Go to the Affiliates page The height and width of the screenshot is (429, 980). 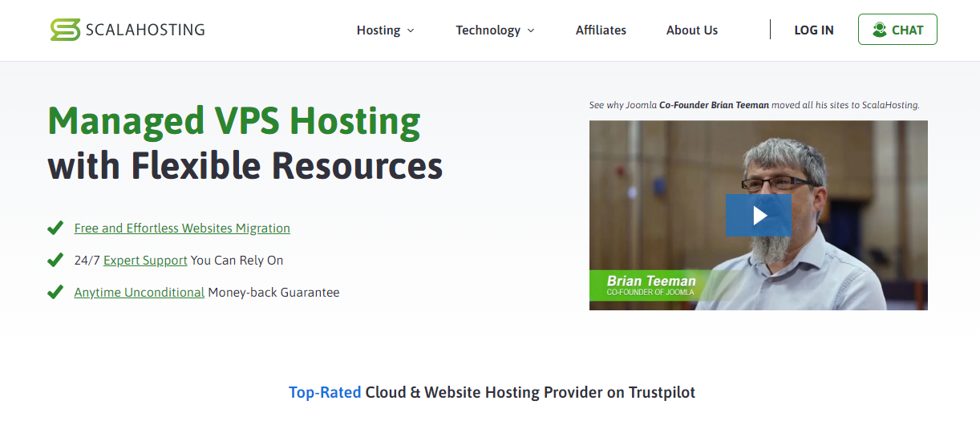click(x=601, y=30)
